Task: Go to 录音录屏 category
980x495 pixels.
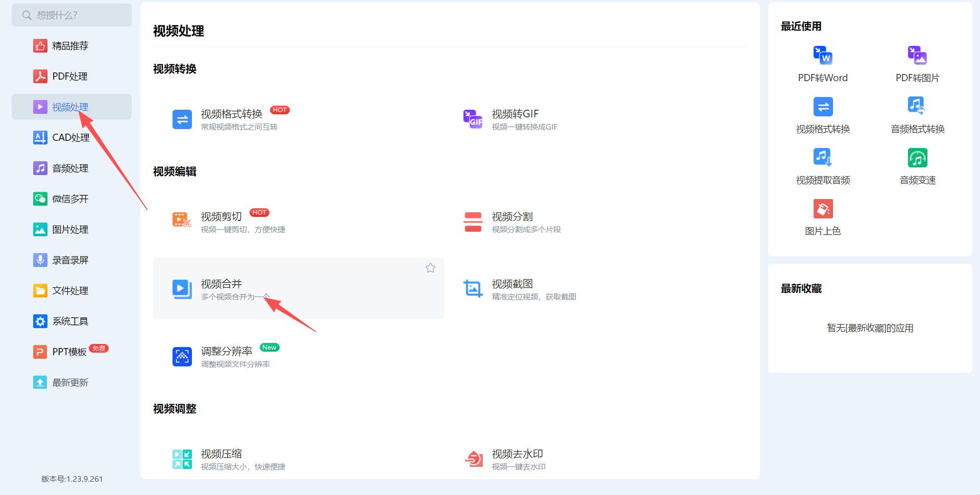Action: pyautogui.click(x=70, y=260)
